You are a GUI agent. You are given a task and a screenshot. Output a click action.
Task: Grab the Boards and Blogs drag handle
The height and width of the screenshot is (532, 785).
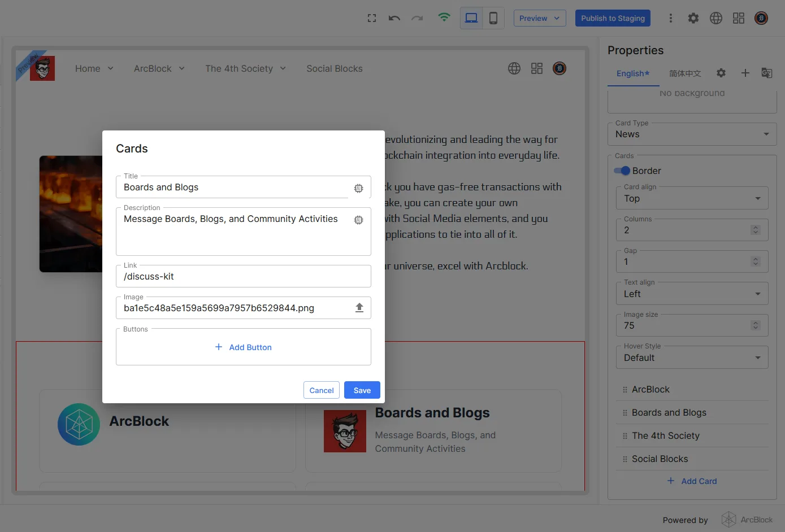tap(625, 413)
